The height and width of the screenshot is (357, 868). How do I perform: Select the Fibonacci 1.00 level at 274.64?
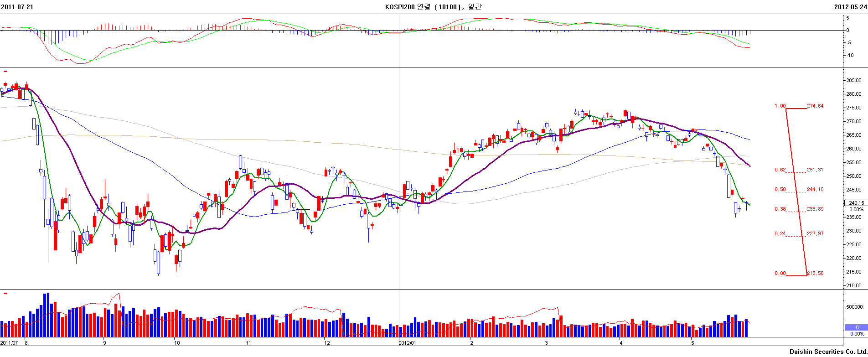[815, 106]
